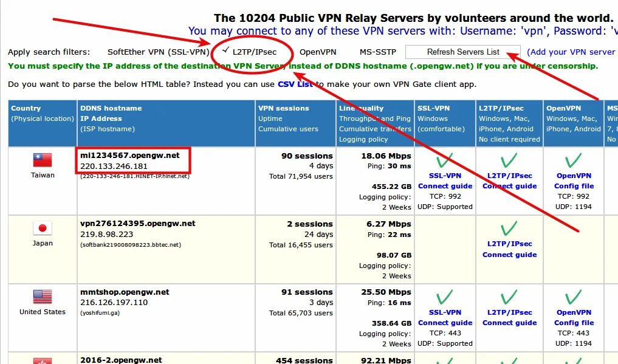Viewport: 618px width, 364px height.
Task: Click the Total 71,954 users text
Action: [x=301, y=176]
